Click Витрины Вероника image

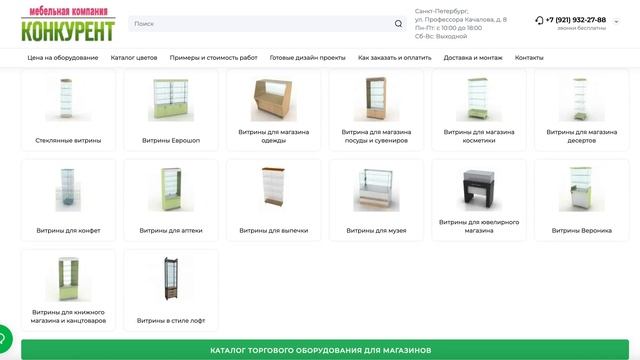point(581,189)
